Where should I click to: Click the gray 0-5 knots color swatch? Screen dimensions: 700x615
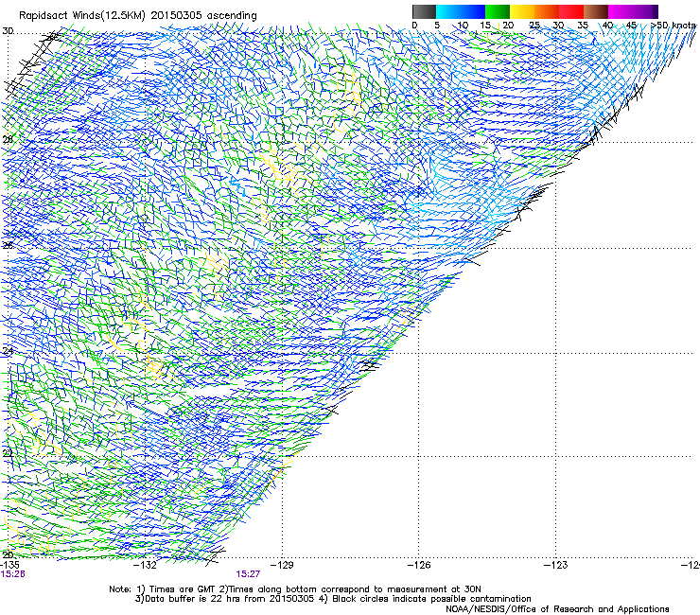(424, 11)
